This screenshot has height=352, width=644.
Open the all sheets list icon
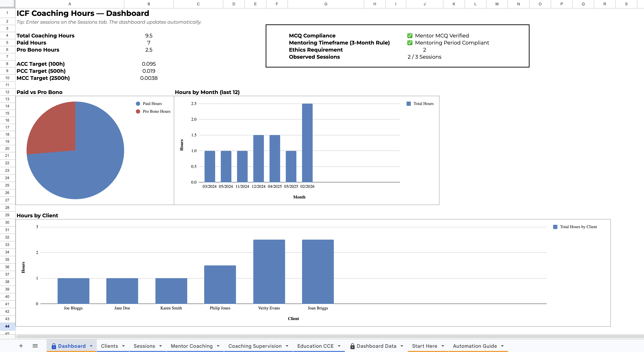[x=35, y=346]
